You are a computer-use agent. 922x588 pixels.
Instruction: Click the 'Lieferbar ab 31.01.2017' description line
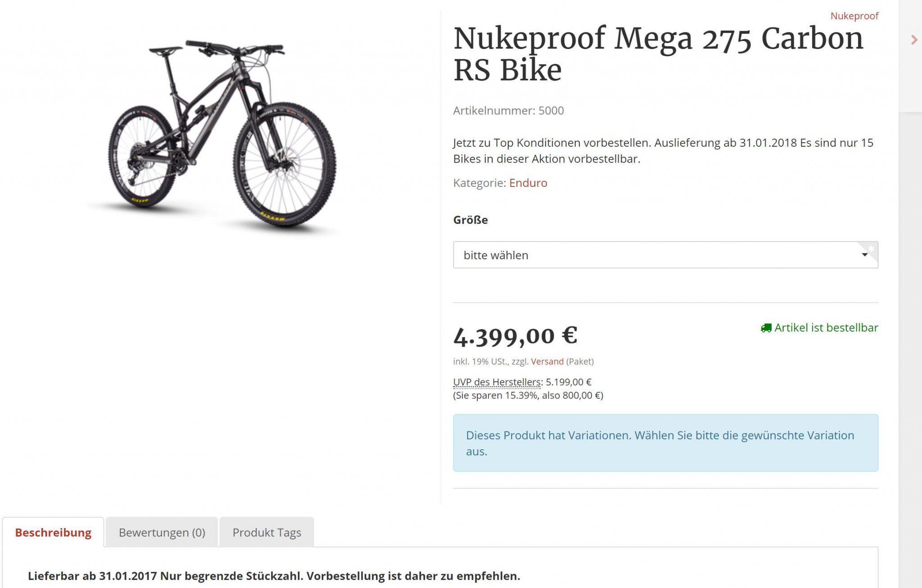pyautogui.click(x=274, y=576)
